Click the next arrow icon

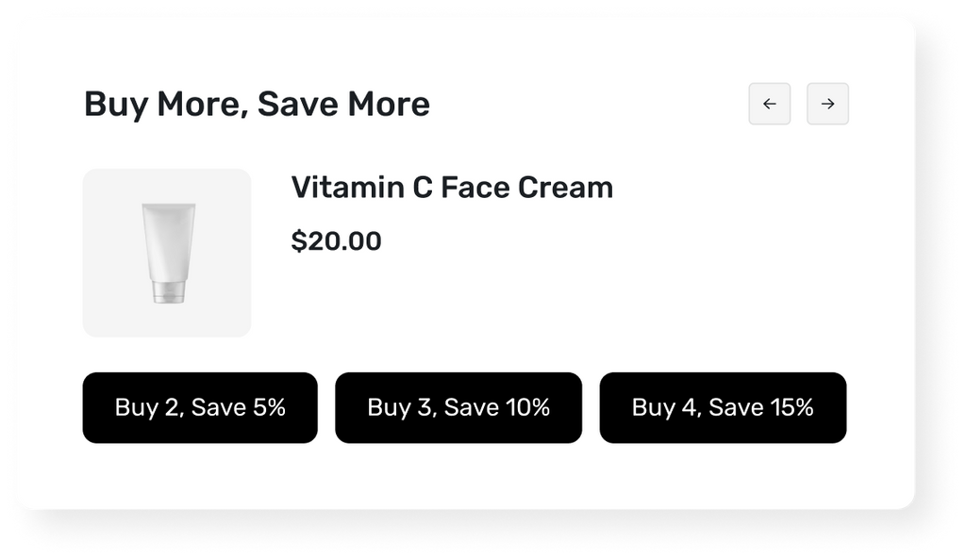tap(827, 104)
